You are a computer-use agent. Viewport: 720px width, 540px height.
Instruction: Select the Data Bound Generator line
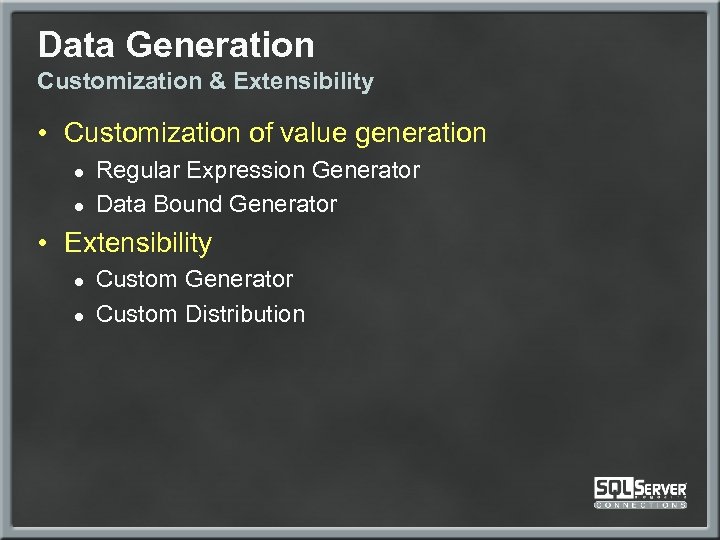tap(216, 205)
